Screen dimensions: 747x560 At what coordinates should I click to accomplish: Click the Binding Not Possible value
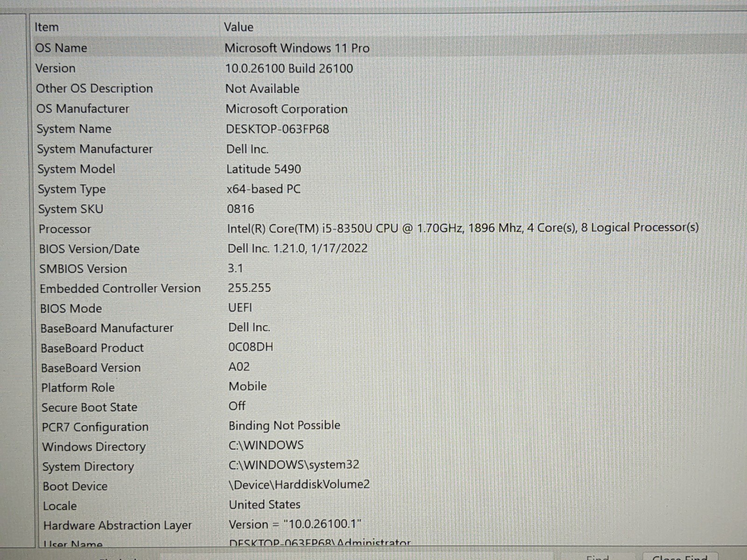tap(284, 426)
